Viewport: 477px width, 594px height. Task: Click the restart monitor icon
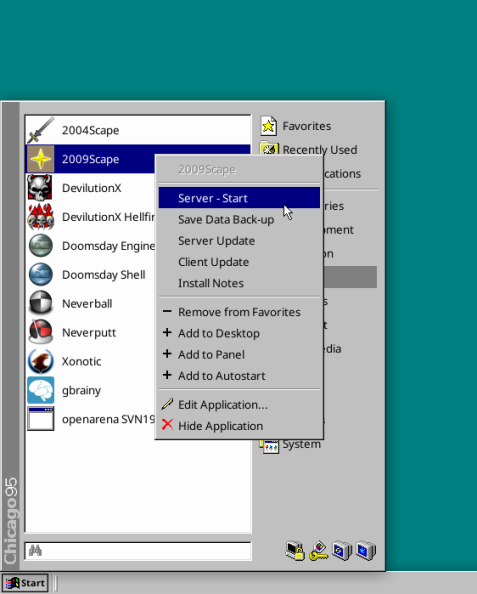tap(342, 550)
